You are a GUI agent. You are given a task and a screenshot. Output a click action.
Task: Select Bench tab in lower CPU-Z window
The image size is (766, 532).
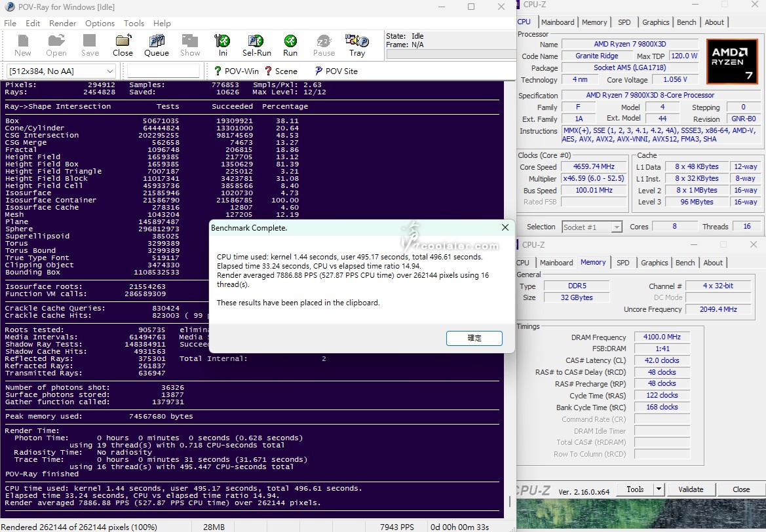coord(685,263)
